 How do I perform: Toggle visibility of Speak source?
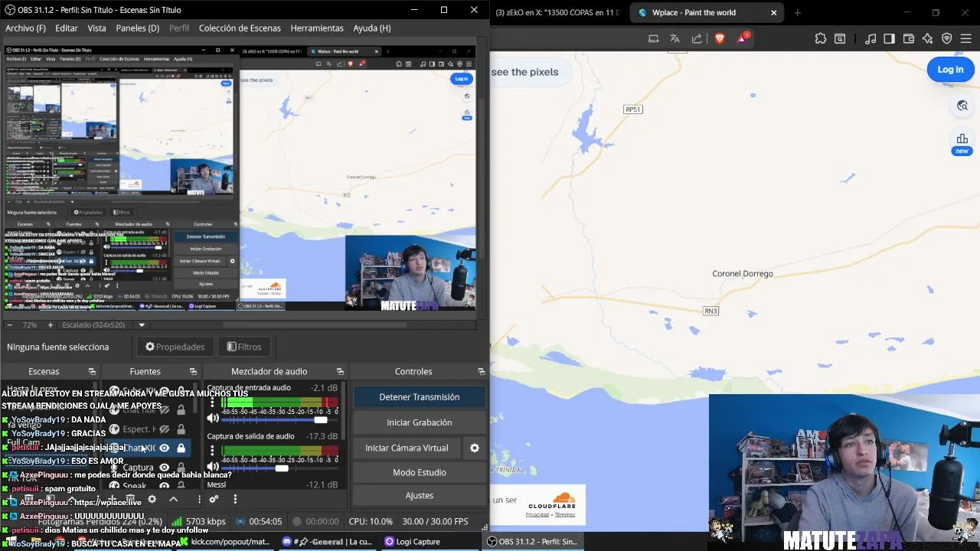(164, 486)
